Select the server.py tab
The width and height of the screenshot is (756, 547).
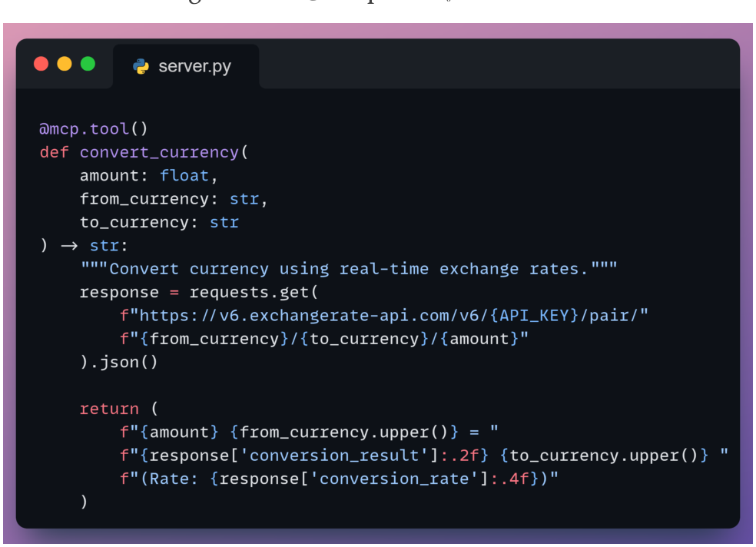(186, 67)
